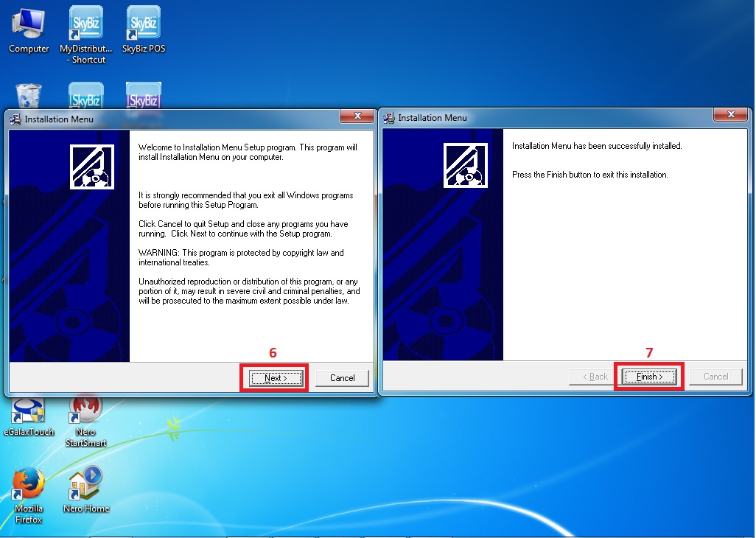756x538 pixels.
Task: Open the SkyBiz POS desktop shortcut
Action: click(x=144, y=28)
